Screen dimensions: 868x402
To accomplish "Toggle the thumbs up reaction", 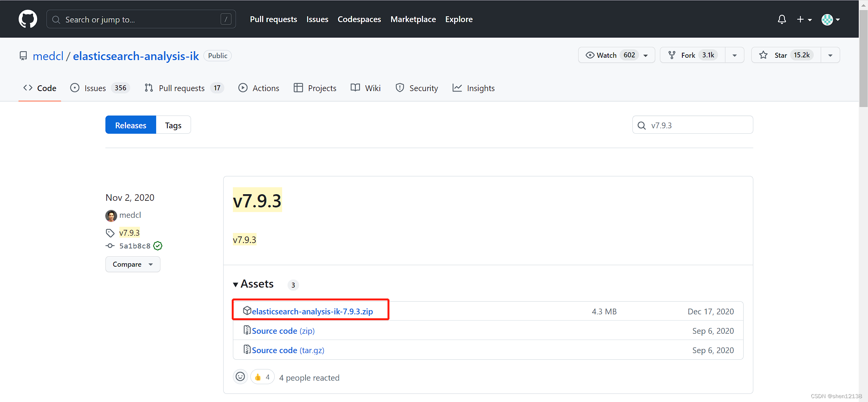I will pos(262,377).
